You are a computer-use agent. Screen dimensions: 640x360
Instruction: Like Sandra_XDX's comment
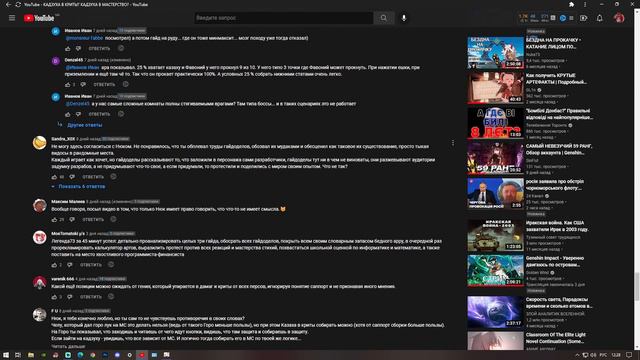[54, 177]
